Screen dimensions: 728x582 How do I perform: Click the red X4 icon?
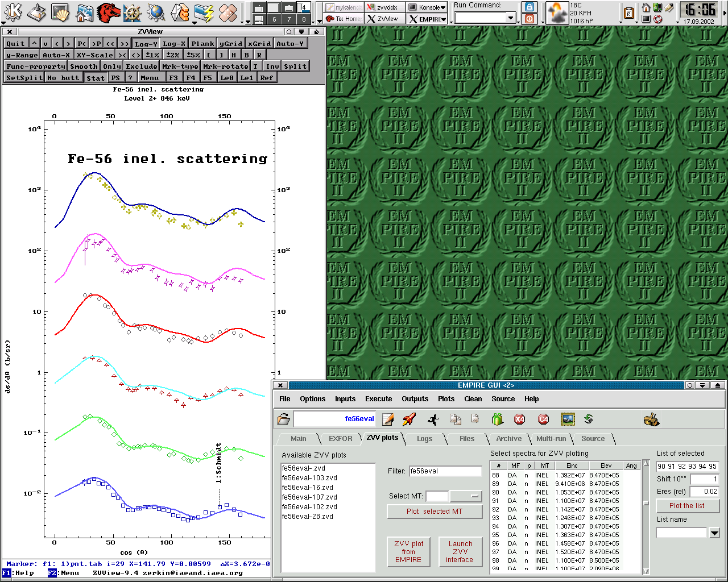[519, 419]
